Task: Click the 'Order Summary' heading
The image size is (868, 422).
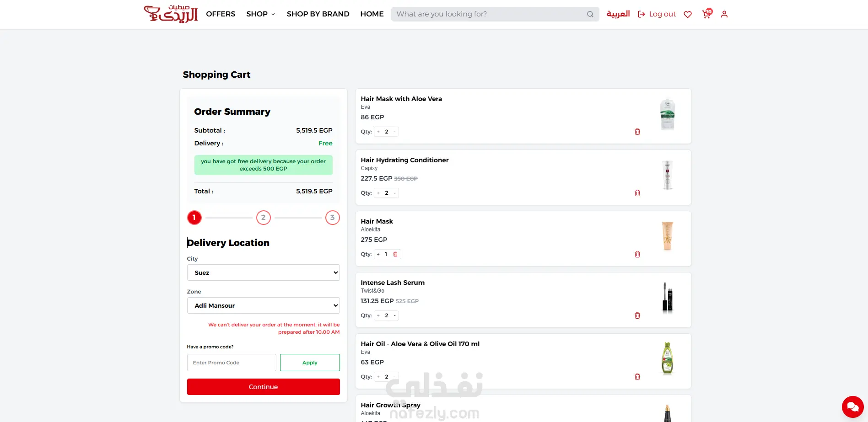Action: tap(232, 112)
